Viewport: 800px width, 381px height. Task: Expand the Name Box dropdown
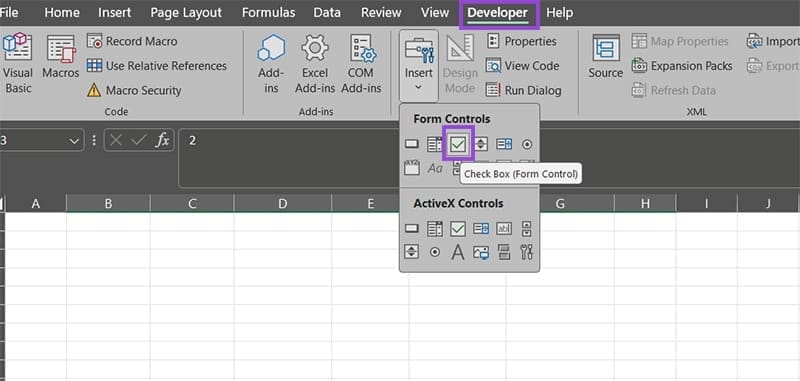pyautogui.click(x=75, y=141)
